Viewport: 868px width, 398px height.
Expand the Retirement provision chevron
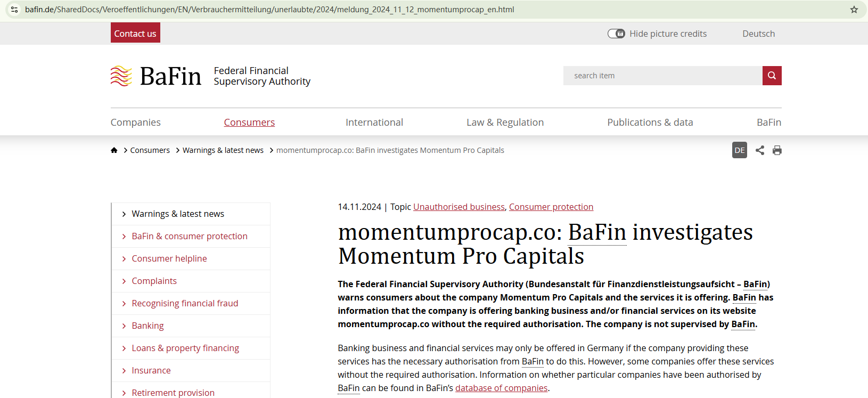click(124, 393)
